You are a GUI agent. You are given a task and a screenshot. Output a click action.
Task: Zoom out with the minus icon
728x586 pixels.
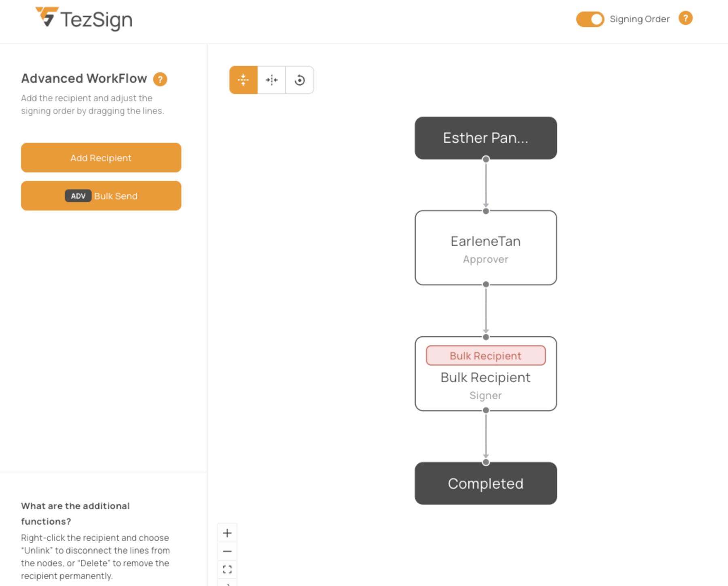tap(227, 551)
